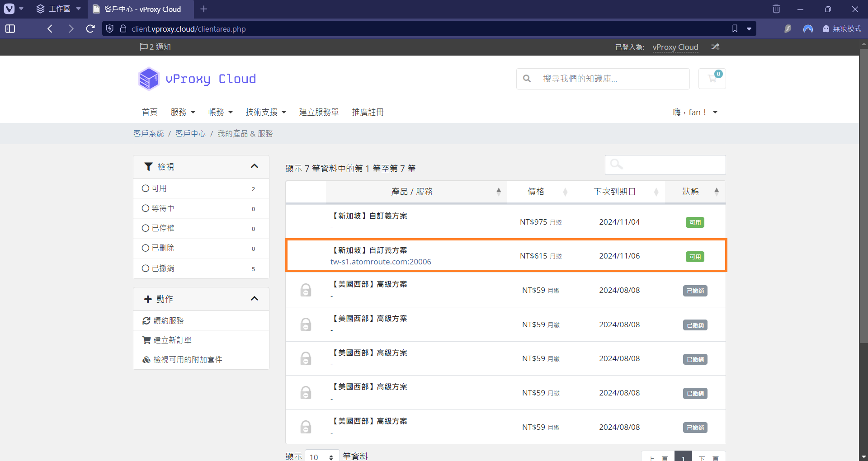Click the 續約服務 link

(x=168, y=320)
